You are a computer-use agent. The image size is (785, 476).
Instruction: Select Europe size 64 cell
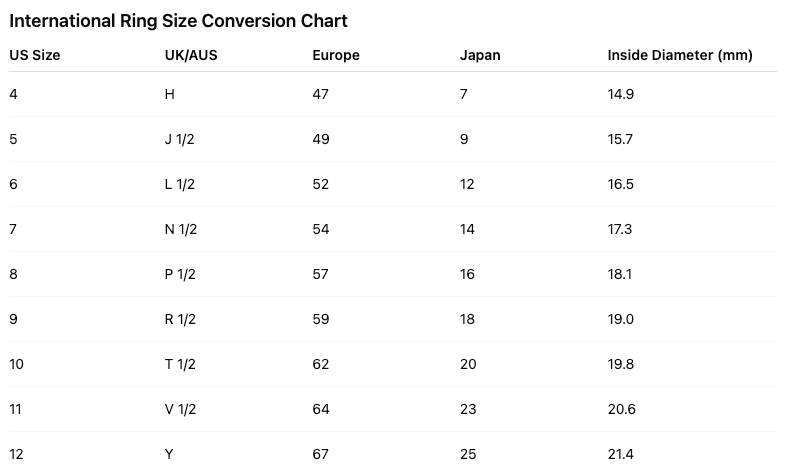[321, 409]
